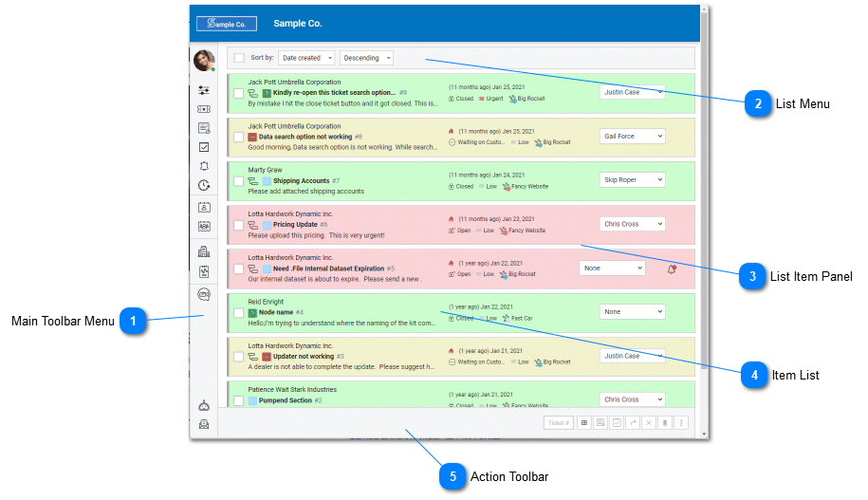
Task: Open the Need .File Internal Dataset Expiration ticket
Action: [329, 269]
